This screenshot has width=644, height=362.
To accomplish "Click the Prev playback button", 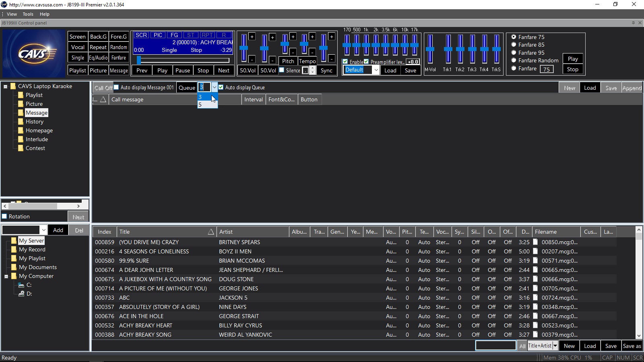I will click(142, 70).
